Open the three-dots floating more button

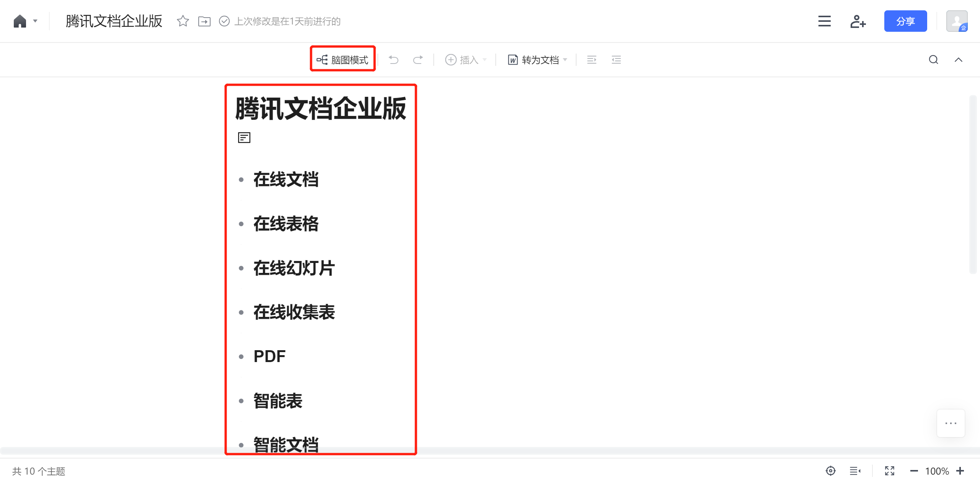pos(951,423)
